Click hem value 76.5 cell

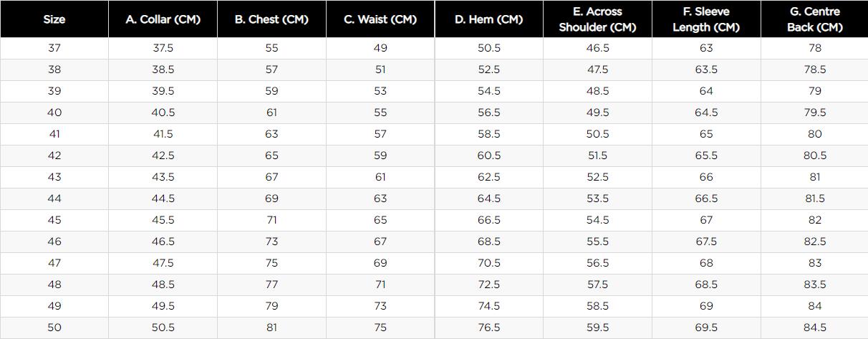coord(489,328)
